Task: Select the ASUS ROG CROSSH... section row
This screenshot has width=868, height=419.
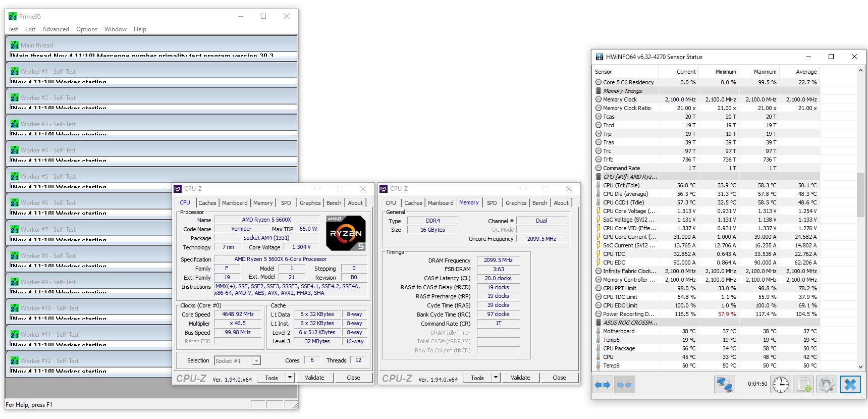Action: [x=706, y=323]
